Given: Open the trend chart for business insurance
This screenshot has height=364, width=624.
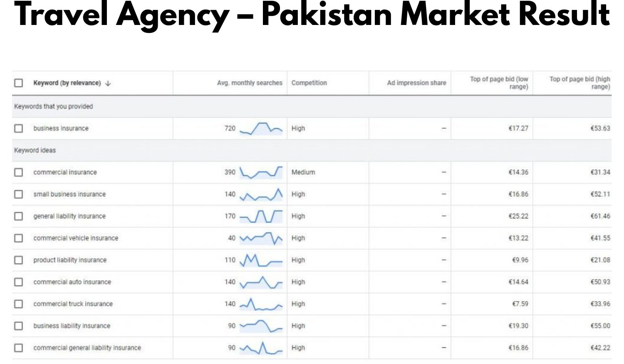Looking at the screenshot, I should click(x=260, y=128).
